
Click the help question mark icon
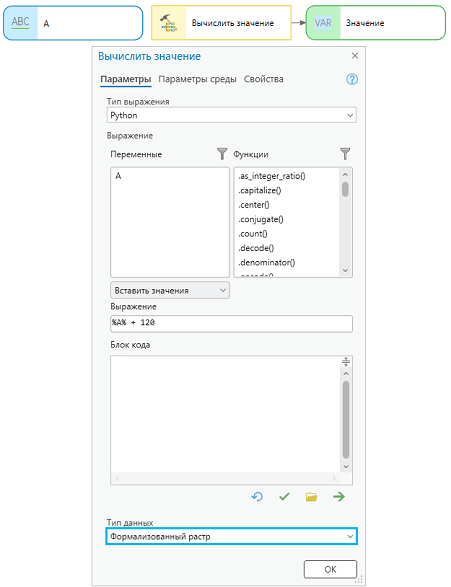(351, 79)
